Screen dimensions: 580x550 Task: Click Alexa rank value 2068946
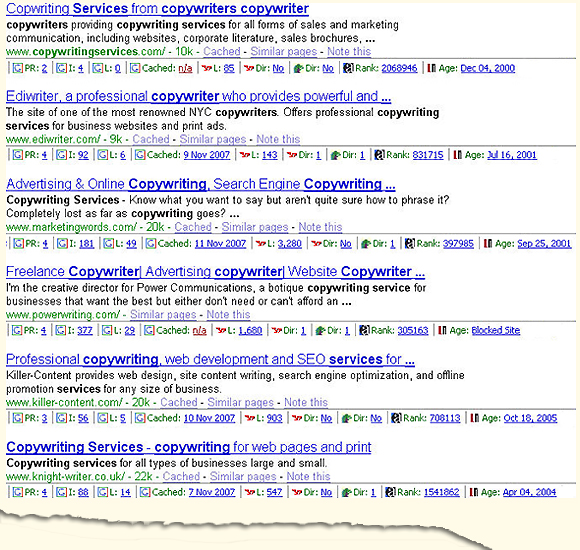399,68
